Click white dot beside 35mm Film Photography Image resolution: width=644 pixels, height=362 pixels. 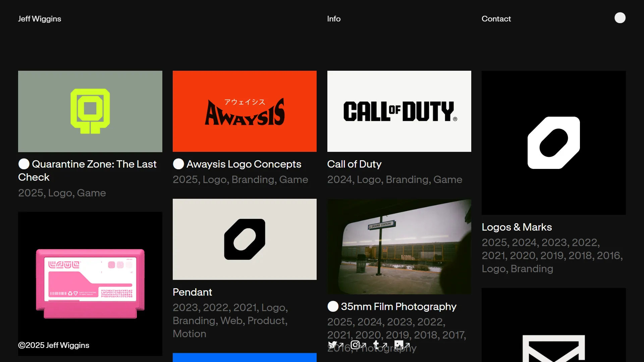click(x=333, y=306)
